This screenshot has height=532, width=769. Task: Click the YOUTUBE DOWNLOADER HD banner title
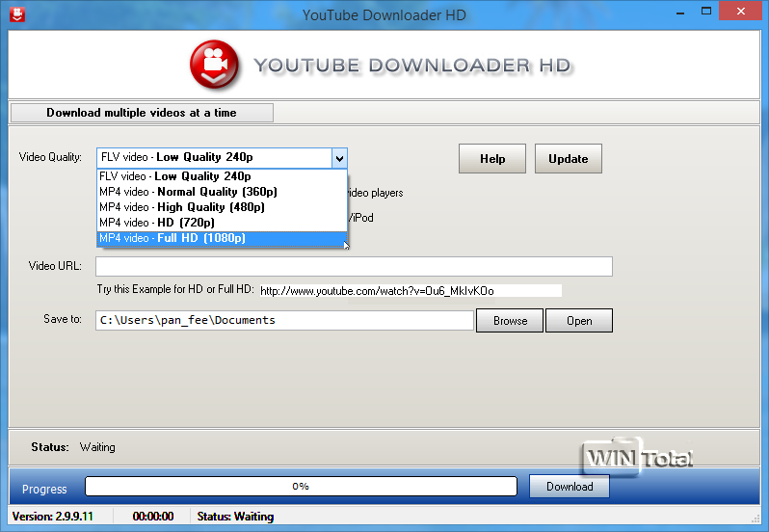click(412, 66)
